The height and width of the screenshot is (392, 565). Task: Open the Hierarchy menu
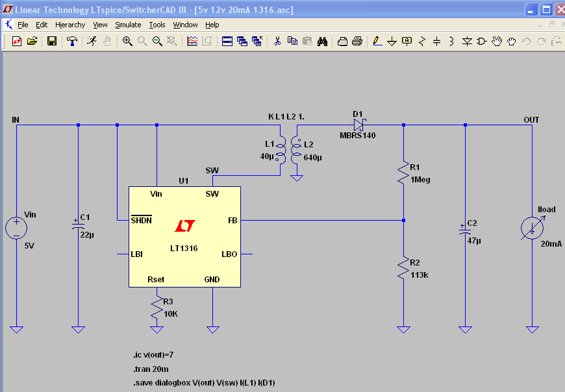tap(70, 25)
